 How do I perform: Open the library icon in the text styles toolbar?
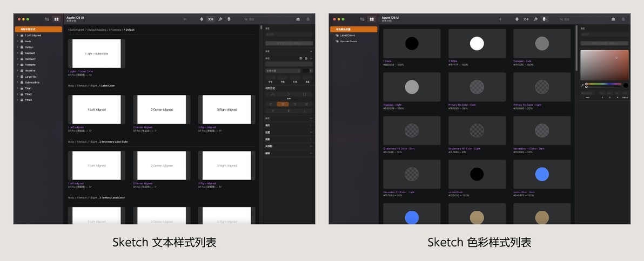(x=298, y=19)
